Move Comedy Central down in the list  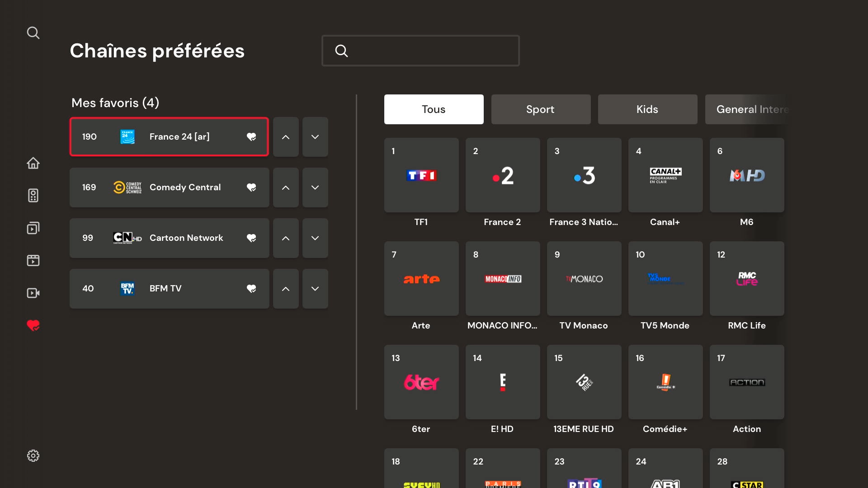pos(315,188)
